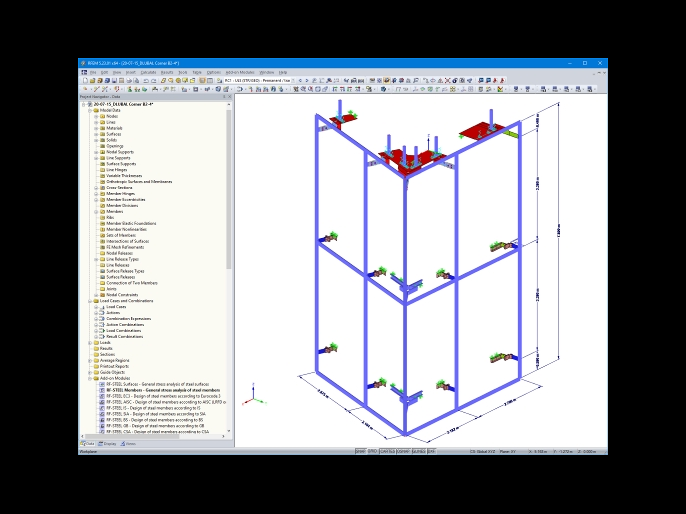686x514 pixels.
Task: Toggle the table display icon
Action: 210,80
